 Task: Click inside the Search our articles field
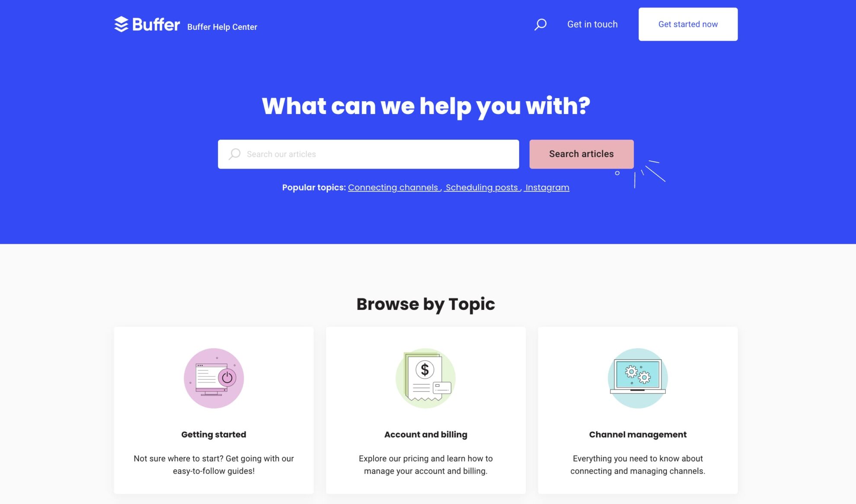[x=368, y=153]
